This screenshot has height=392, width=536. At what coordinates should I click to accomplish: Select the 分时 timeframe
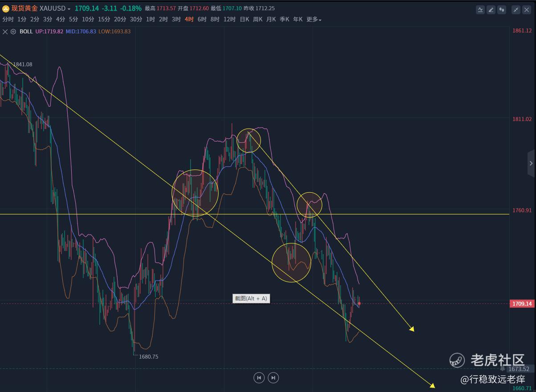click(8, 20)
